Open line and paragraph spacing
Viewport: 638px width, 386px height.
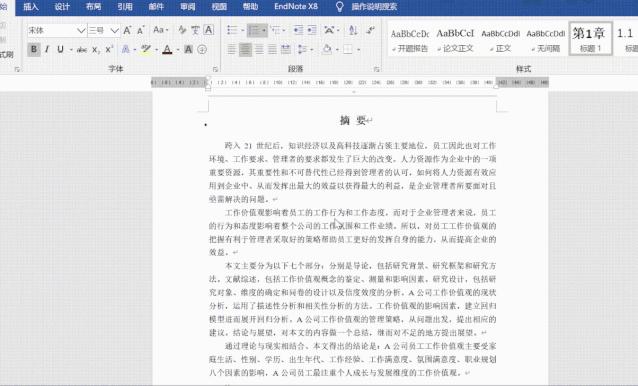tap(303, 50)
